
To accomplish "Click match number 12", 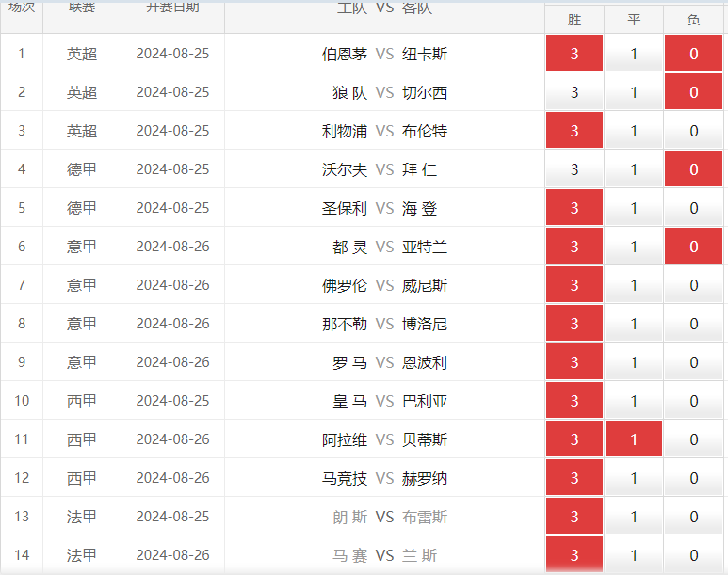I will pos(22,477).
